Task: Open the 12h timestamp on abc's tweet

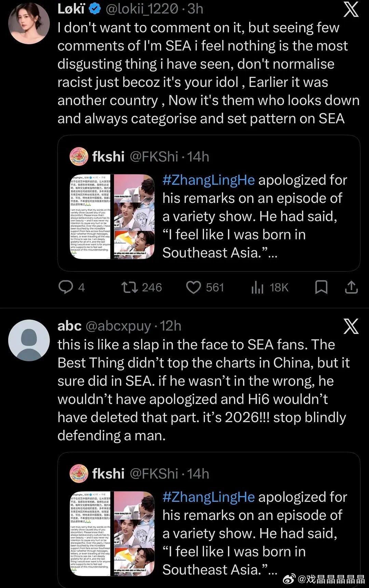Action: point(170,326)
